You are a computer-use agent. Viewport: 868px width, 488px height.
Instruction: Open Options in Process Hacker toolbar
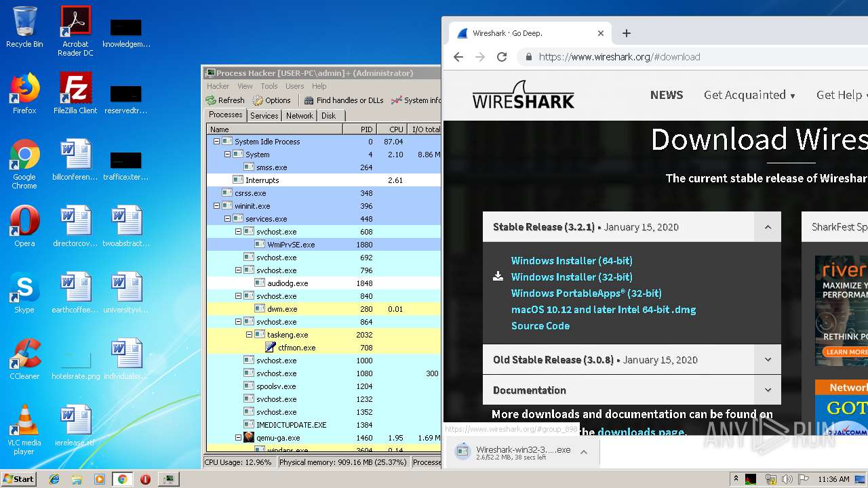coord(271,100)
